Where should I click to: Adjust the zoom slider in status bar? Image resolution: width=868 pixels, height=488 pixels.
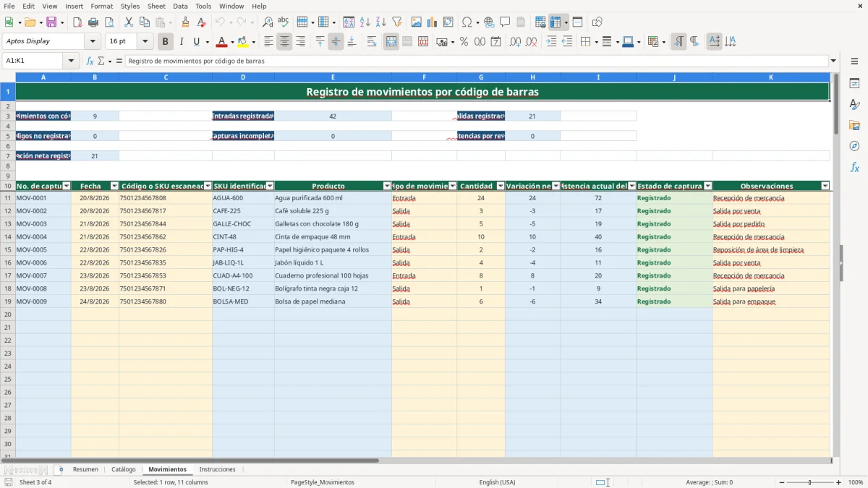[809, 482]
